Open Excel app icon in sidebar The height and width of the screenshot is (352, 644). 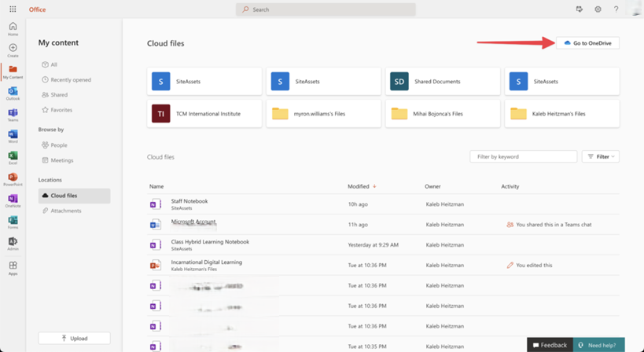(13, 157)
